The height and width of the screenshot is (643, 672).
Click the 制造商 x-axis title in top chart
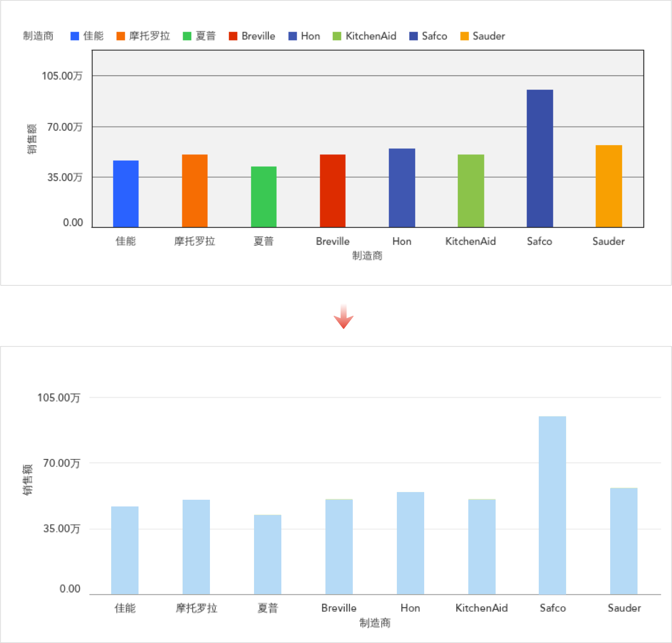click(368, 256)
